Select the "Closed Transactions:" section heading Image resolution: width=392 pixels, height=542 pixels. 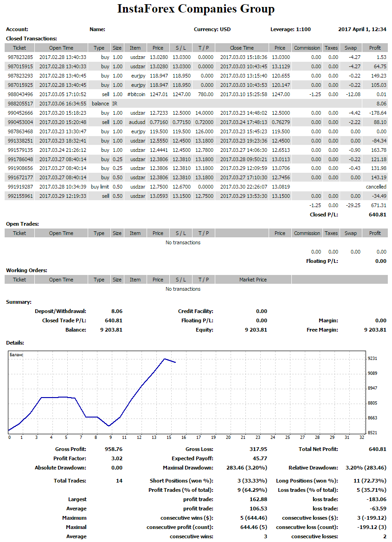(x=32, y=39)
